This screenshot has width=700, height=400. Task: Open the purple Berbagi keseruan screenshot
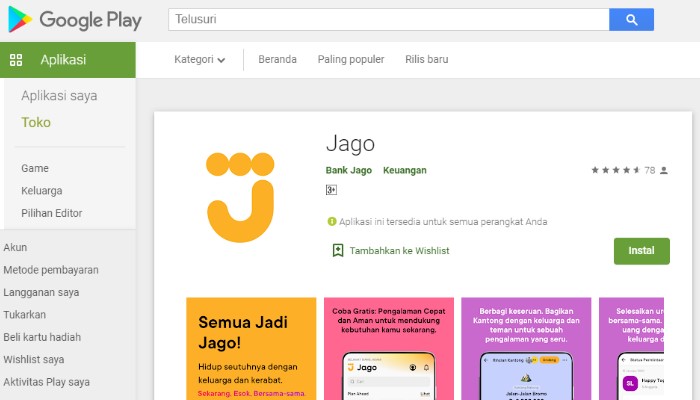tap(526, 349)
